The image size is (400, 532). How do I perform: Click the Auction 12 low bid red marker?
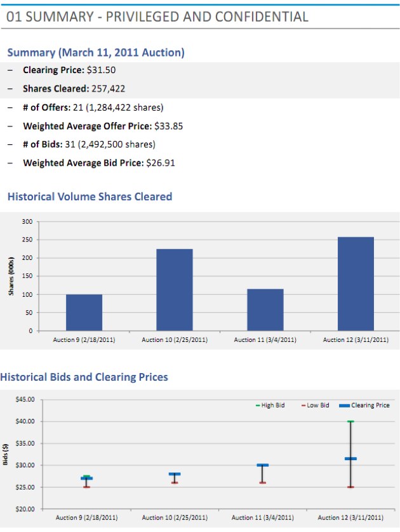(350, 487)
